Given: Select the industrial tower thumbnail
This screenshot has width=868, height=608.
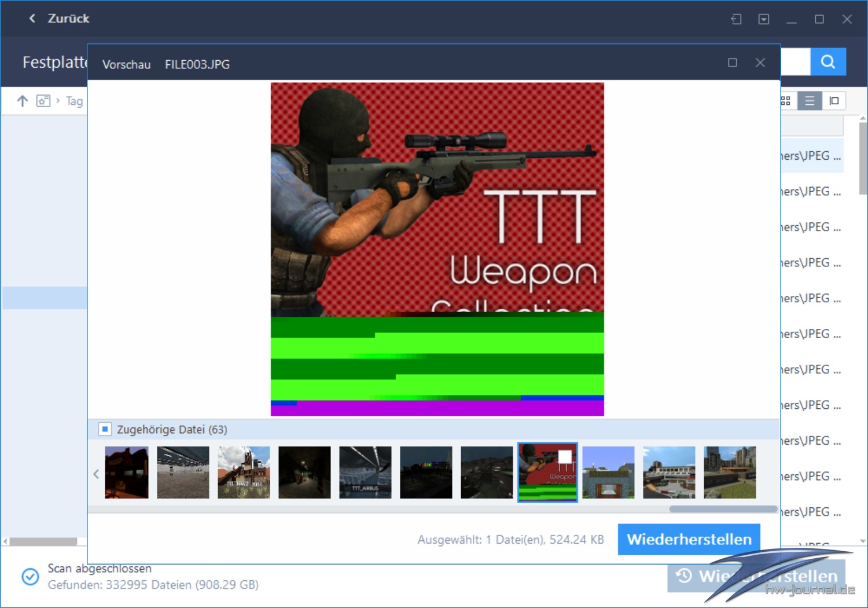Looking at the screenshot, I should 244,472.
